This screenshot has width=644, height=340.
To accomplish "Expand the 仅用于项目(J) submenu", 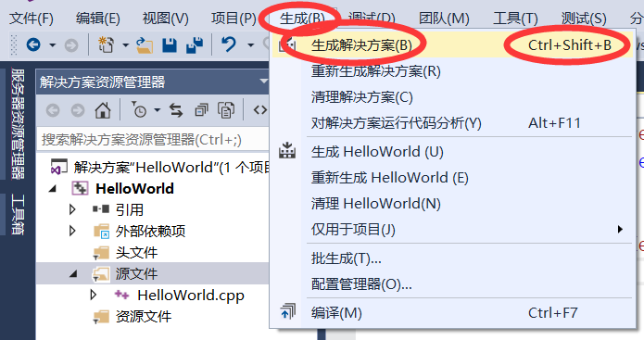I will (x=452, y=229).
